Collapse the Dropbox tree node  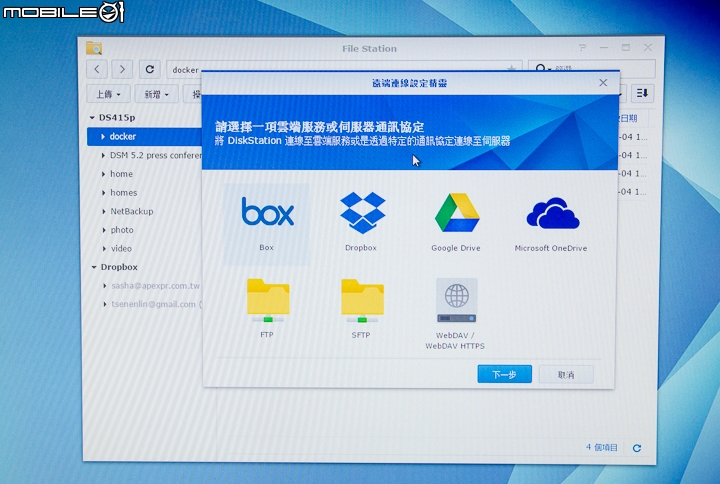pos(94,267)
